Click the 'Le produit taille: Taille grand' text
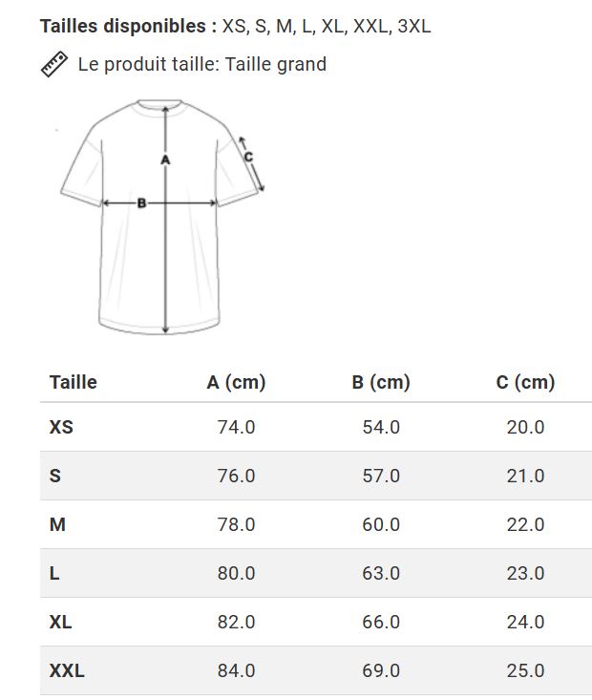This screenshot has width=592, height=700. tap(201, 65)
